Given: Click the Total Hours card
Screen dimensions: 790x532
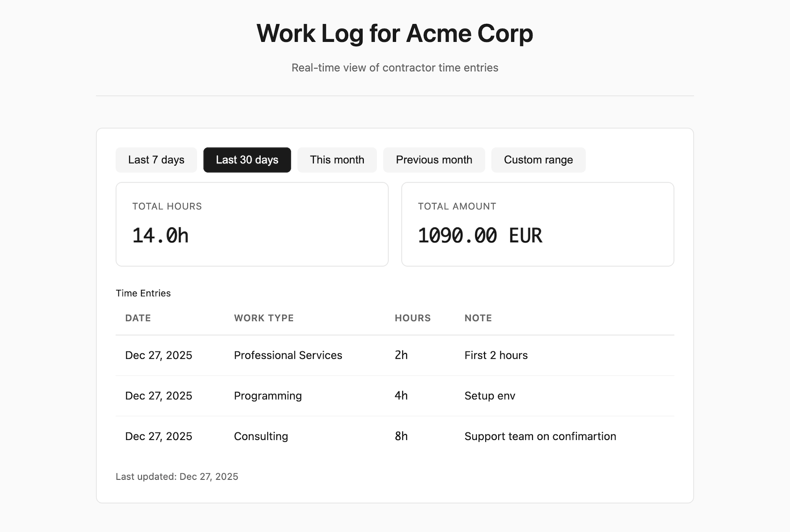Looking at the screenshot, I should pos(252,224).
